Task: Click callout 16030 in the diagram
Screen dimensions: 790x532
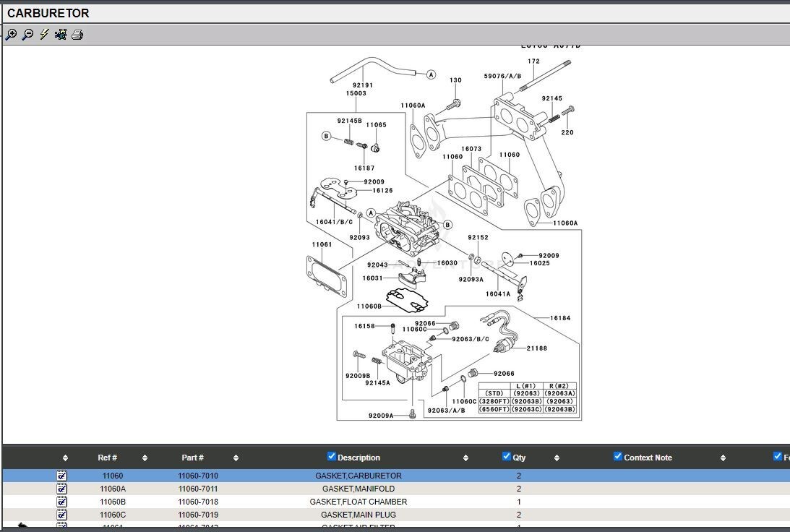Action: click(x=447, y=263)
